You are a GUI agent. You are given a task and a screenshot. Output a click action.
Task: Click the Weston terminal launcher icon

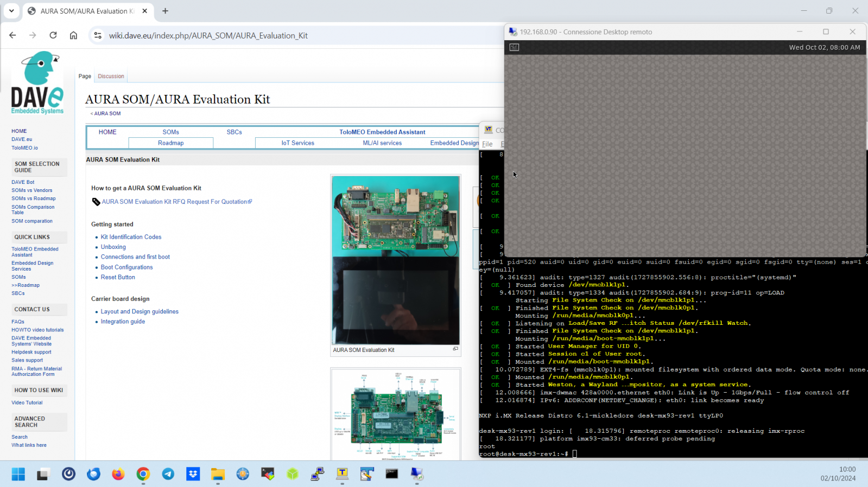pos(514,47)
